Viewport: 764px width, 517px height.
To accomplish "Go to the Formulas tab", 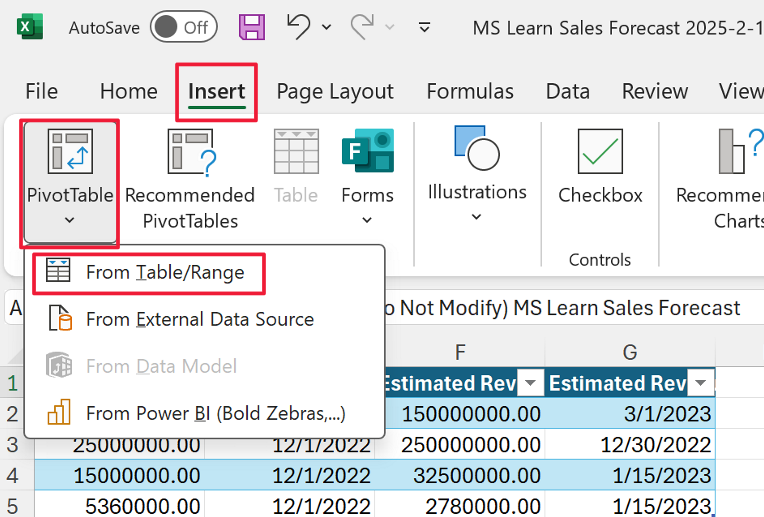I will click(x=470, y=91).
